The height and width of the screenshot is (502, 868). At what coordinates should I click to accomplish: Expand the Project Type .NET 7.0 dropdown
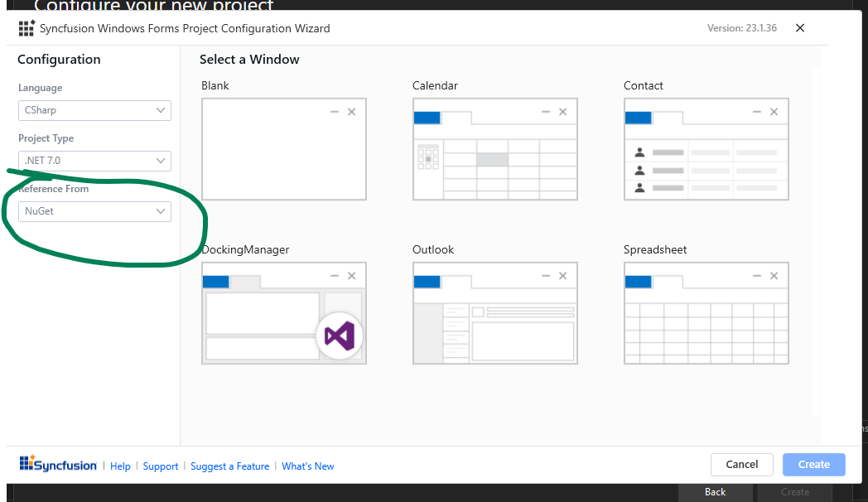[94, 161]
